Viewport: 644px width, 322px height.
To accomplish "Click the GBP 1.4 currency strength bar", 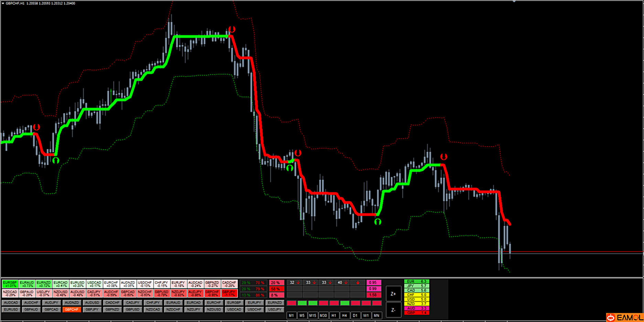I will tap(416, 313).
